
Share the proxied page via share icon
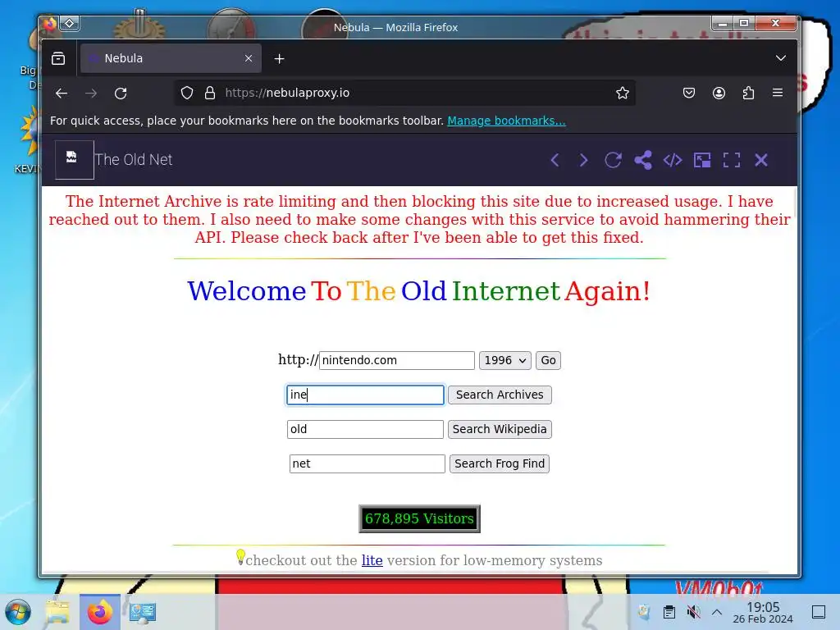tap(643, 160)
